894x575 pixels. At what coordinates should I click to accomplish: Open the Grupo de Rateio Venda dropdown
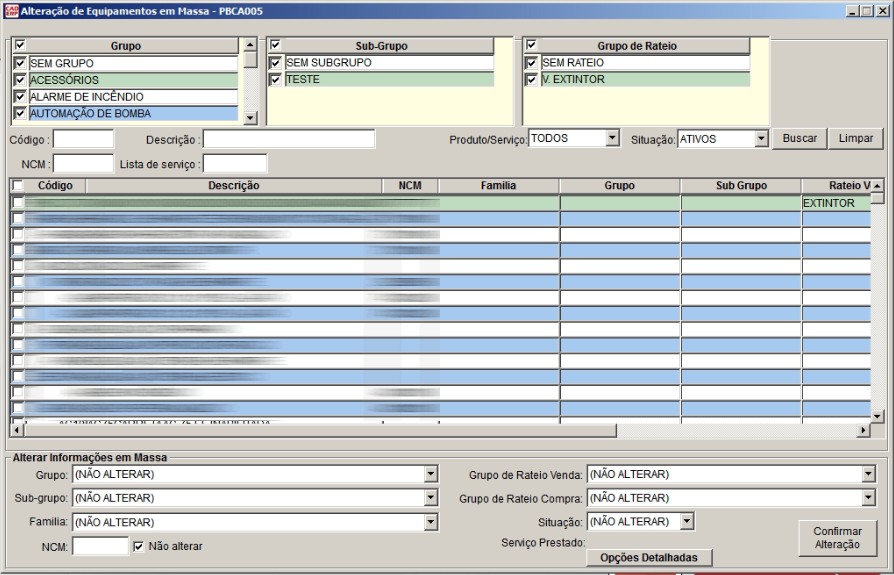(868, 474)
